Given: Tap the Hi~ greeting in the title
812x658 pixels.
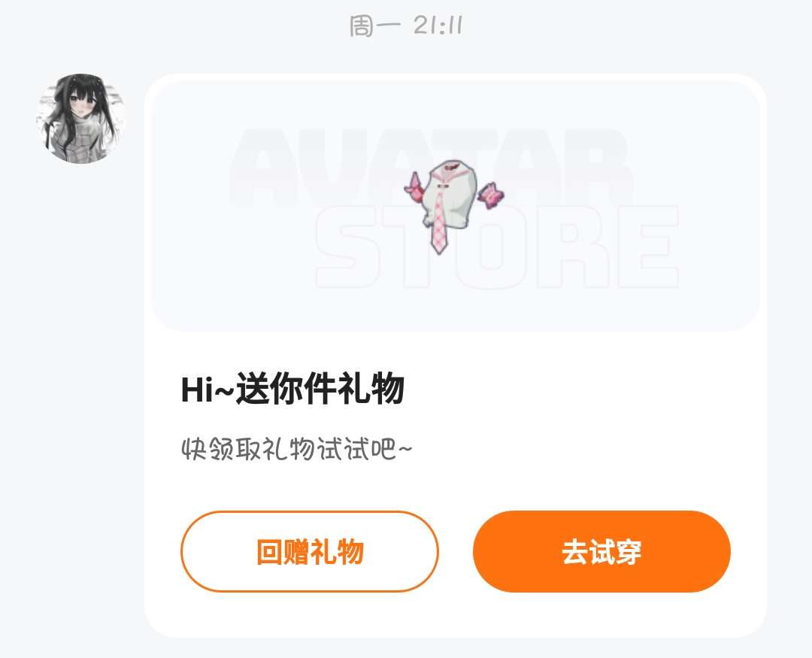Looking at the screenshot, I should (208, 389).
